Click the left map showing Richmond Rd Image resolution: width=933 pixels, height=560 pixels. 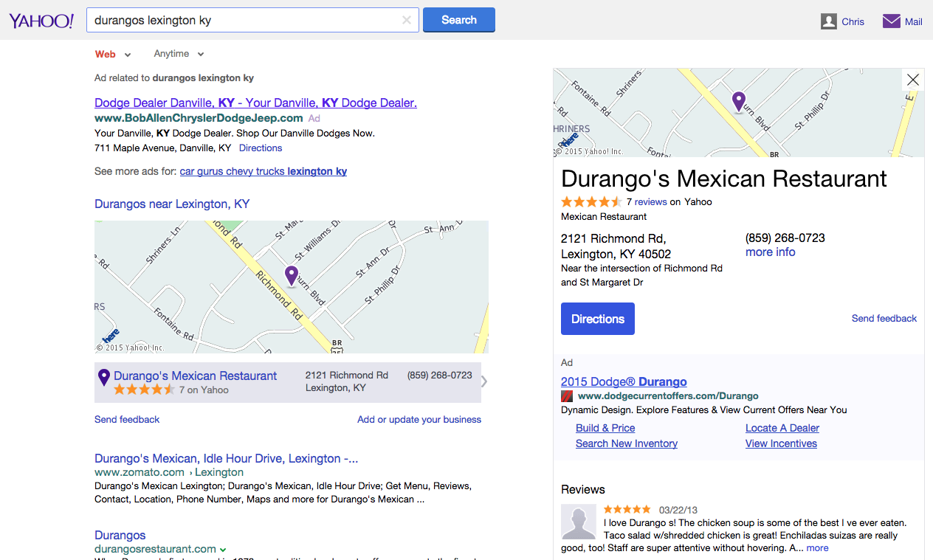coord(292,287)
